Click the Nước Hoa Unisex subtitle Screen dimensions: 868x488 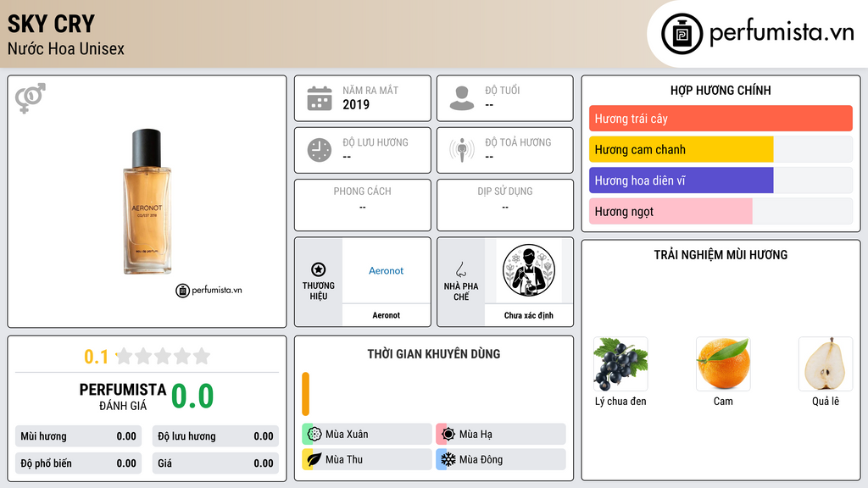pos(66,48)
